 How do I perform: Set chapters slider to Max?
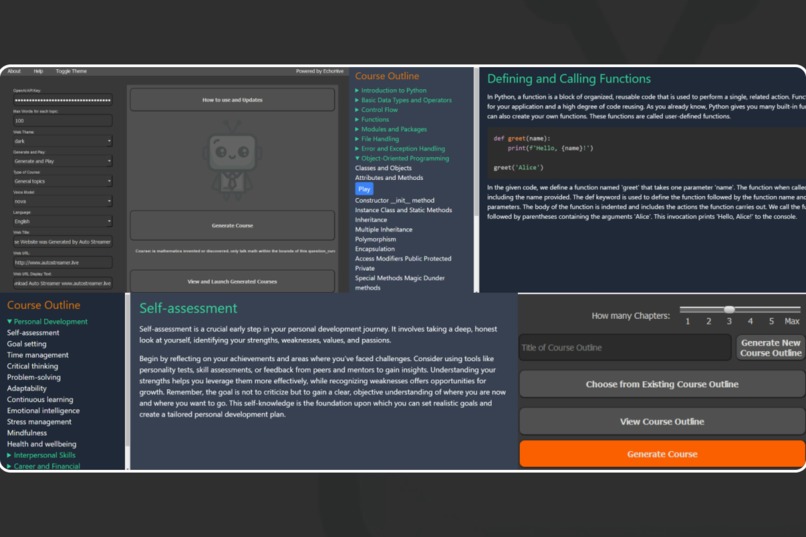click(x=792, y=321)
